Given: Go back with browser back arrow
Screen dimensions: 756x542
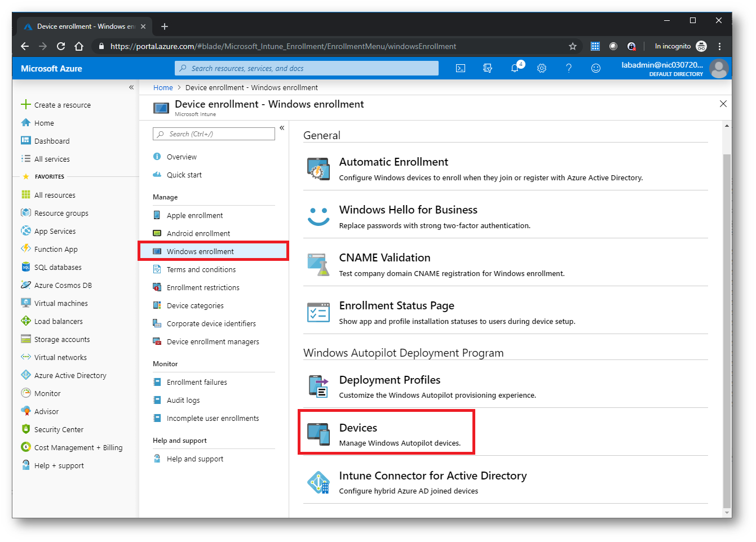Looking at the screenshot, I should 25,46.
